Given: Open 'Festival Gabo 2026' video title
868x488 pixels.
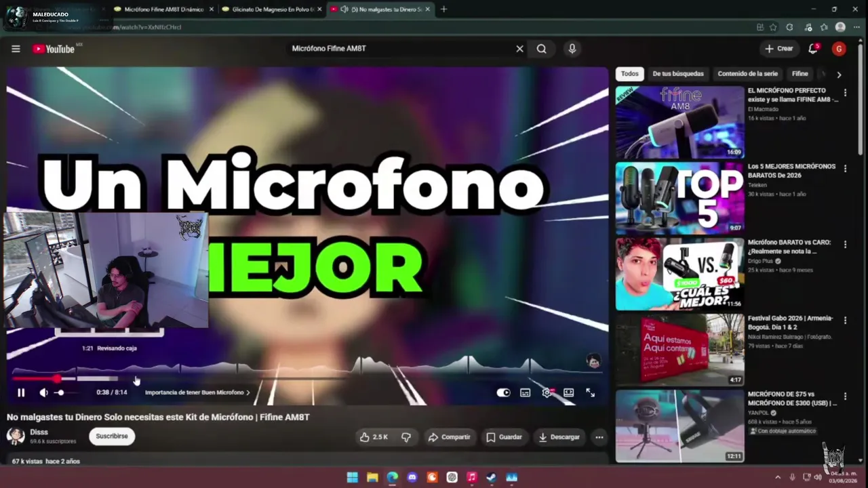Looking at the screenshot, I should pos(791,323).
